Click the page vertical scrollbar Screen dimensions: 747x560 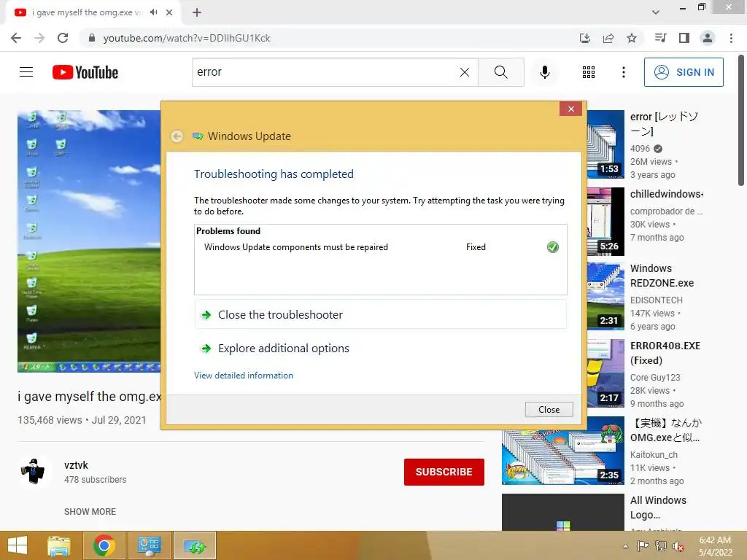pos(741,120)
